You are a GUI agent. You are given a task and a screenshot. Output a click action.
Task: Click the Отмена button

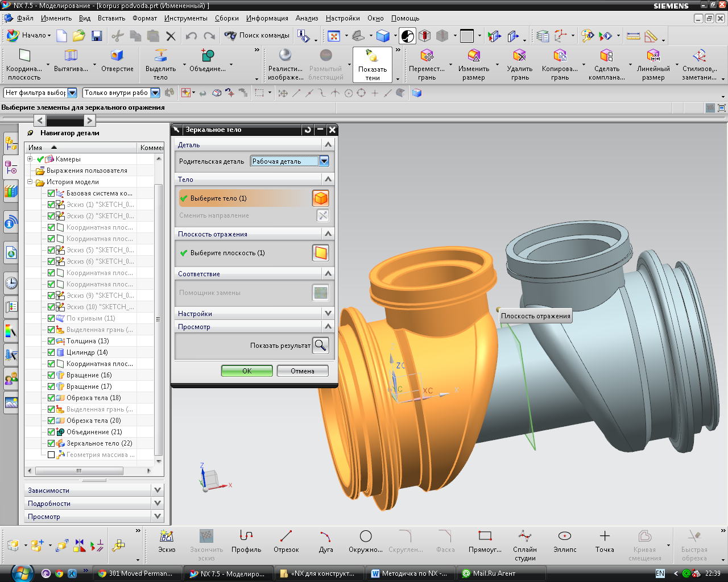(x=303, y=371)
